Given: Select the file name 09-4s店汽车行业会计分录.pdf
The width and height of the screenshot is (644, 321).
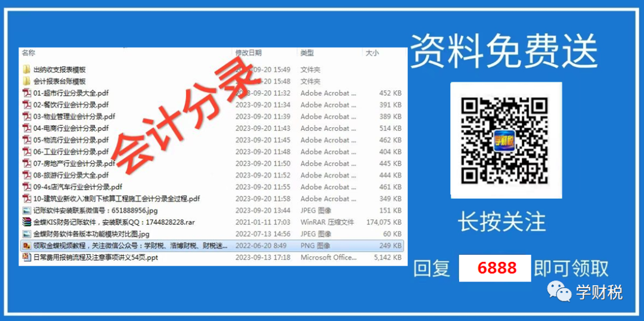Looking at the screenshot, I should click(x=78, y=187).
